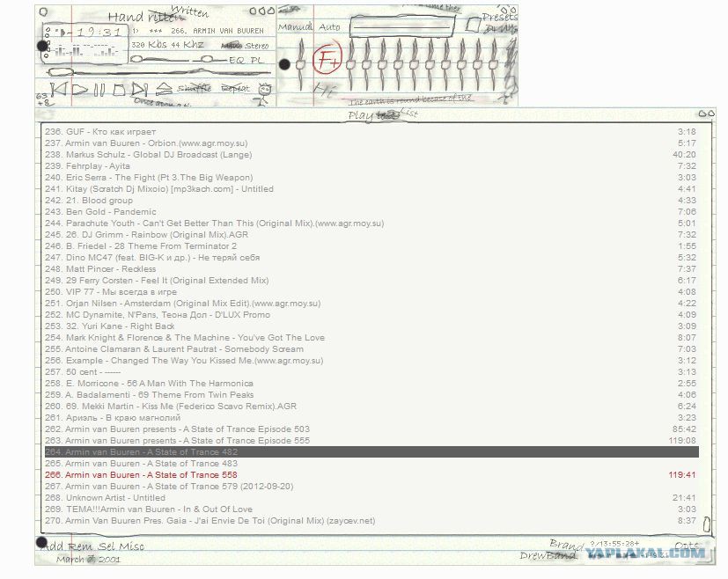Select track 242 Blood group
Image resolution: width=728 pixels, height=579 pixels.
(371, 201)
